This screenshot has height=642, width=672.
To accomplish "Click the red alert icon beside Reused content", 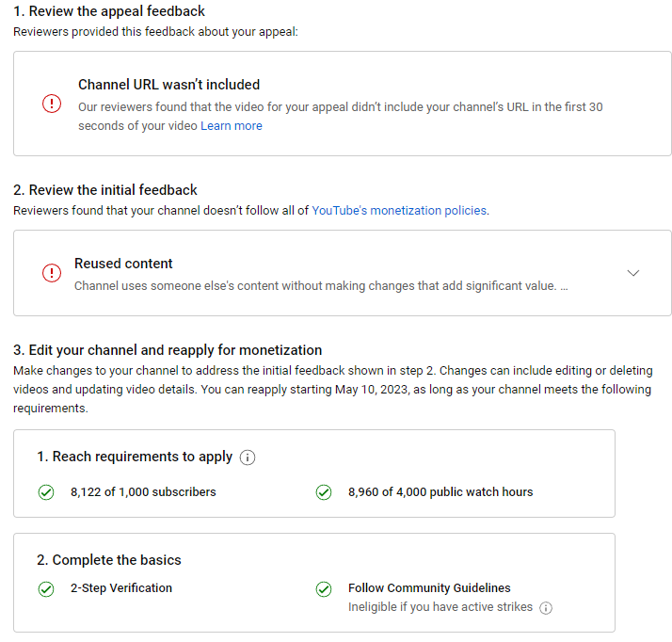I will coord(52,273).
